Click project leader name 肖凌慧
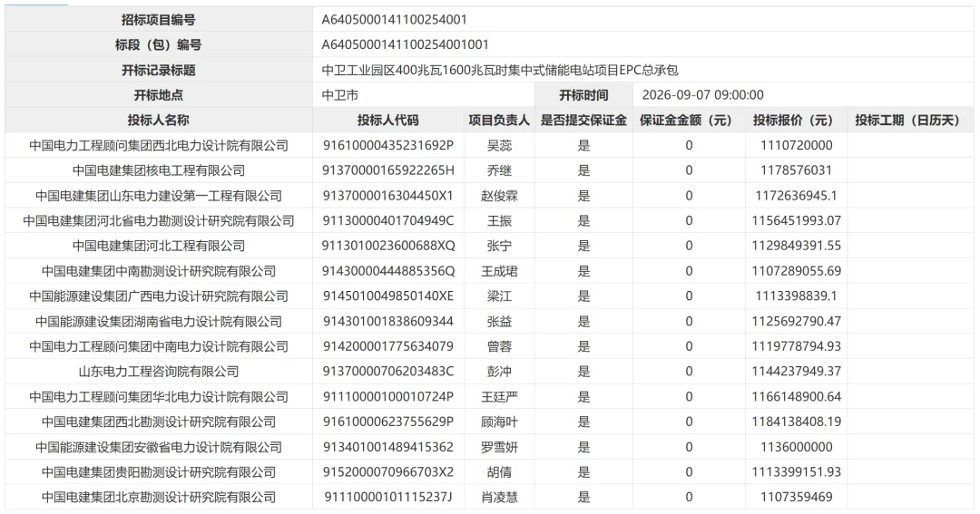Image resolution: width=980 pixels, height=514 pixels. click(x=499, y=497)
